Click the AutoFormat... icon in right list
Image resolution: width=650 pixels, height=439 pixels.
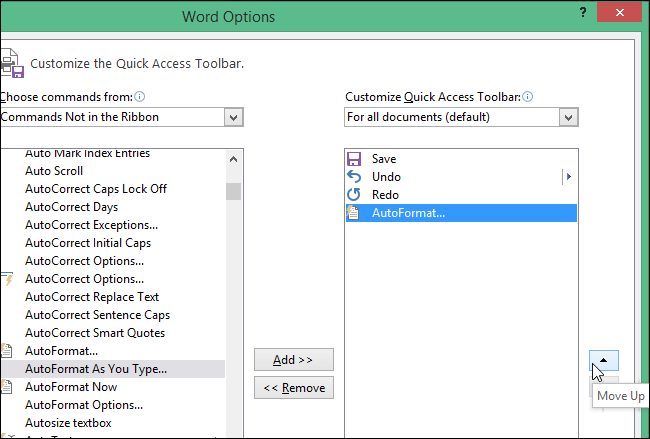tap(353, 213)
